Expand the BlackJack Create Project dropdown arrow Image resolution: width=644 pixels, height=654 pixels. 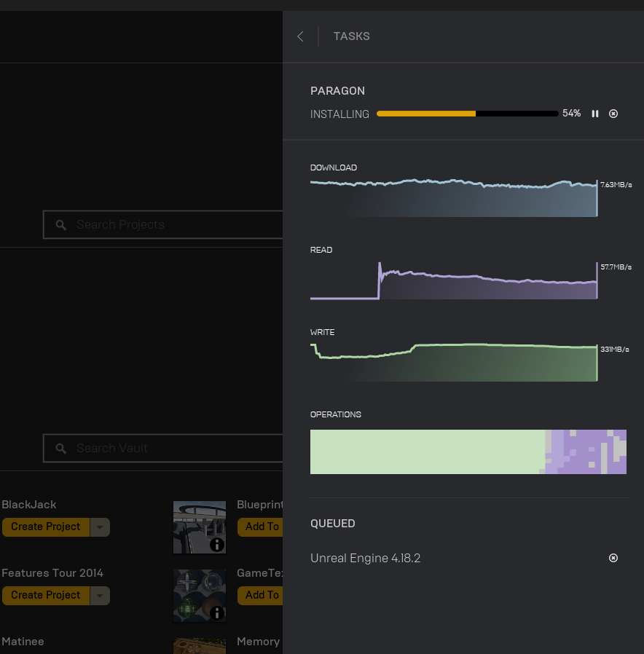coord(100,527)
